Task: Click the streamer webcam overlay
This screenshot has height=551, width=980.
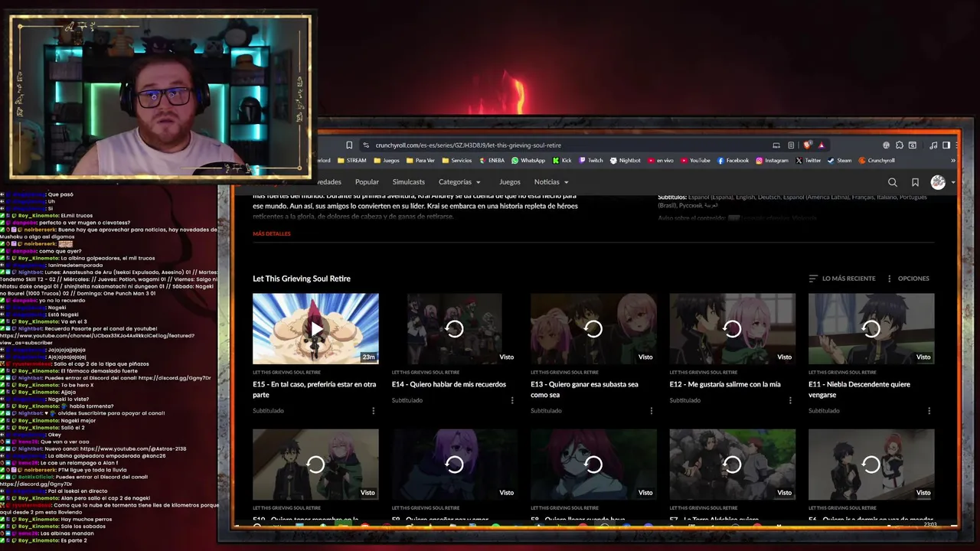Action: pyautogui.click(x=160, y=98)
